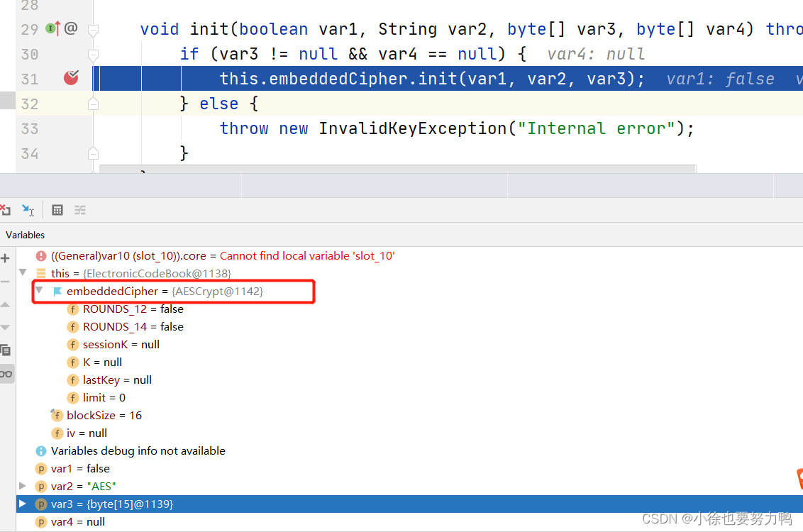Click the Variables tab header
The image size is (803, 532).
pos(25,234)
